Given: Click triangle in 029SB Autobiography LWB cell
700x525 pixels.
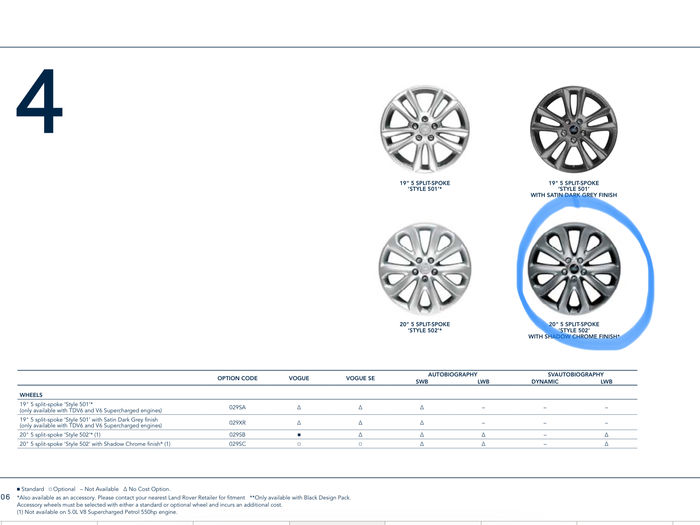Looking at the screenshot, I should pyautogui.click(x=483, y=434).
